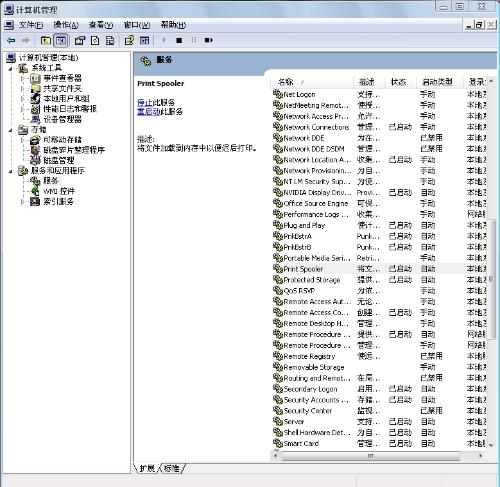500x487 pixels.
Task: Click the 重启动 service link
Action: point(149,111)
